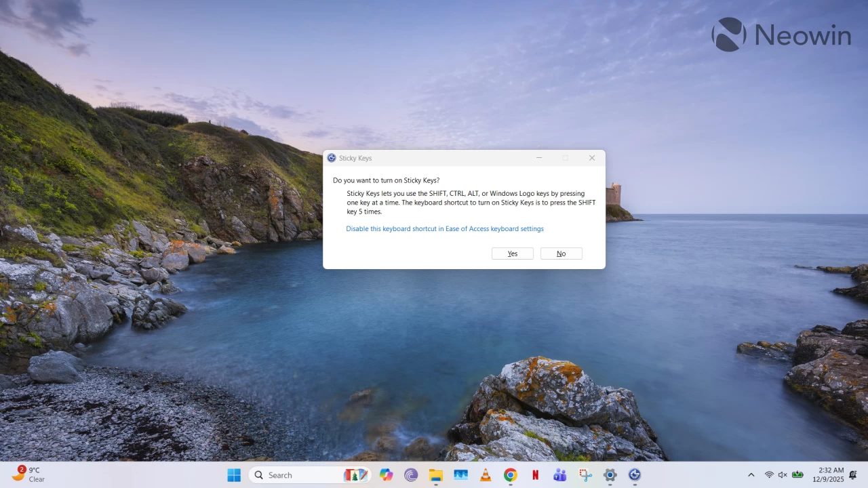The height and width of the screenshot is (488, 868).
Task: Click No in the Sticky Keys dialog
Action: 561,253
